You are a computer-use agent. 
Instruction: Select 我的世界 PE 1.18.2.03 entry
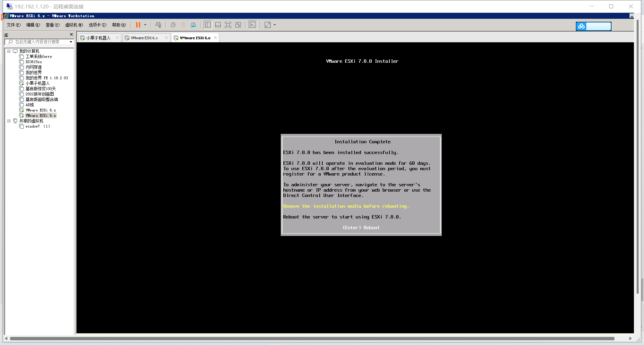47,78
